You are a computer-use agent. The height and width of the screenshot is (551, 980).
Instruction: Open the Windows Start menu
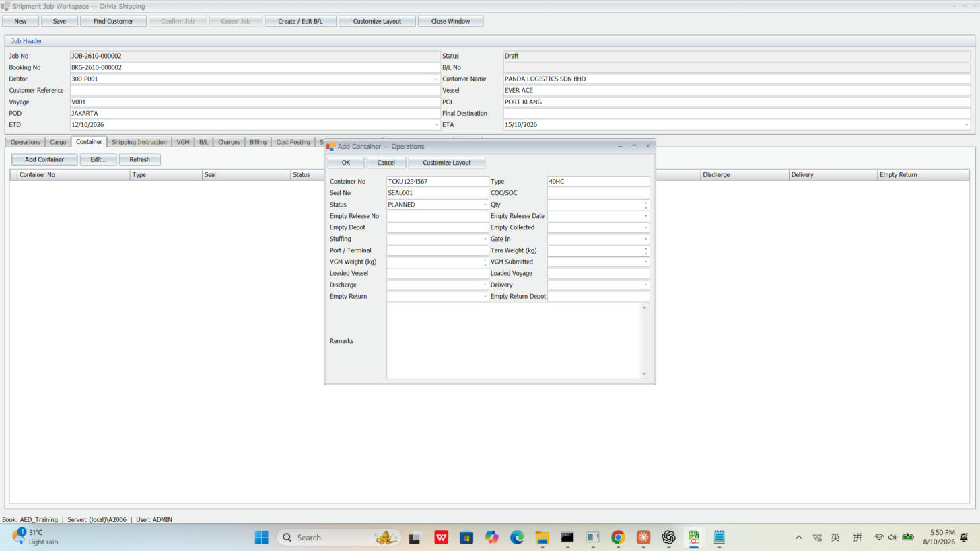(x=262, y=537)
